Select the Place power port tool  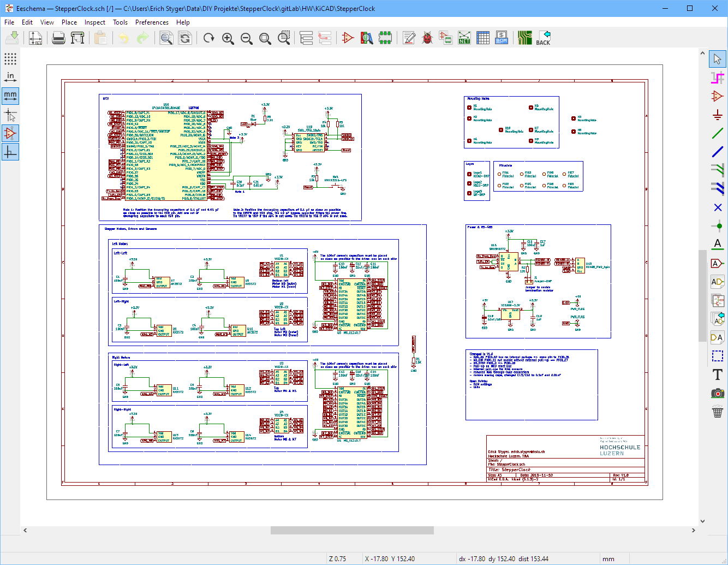[717, 115]
